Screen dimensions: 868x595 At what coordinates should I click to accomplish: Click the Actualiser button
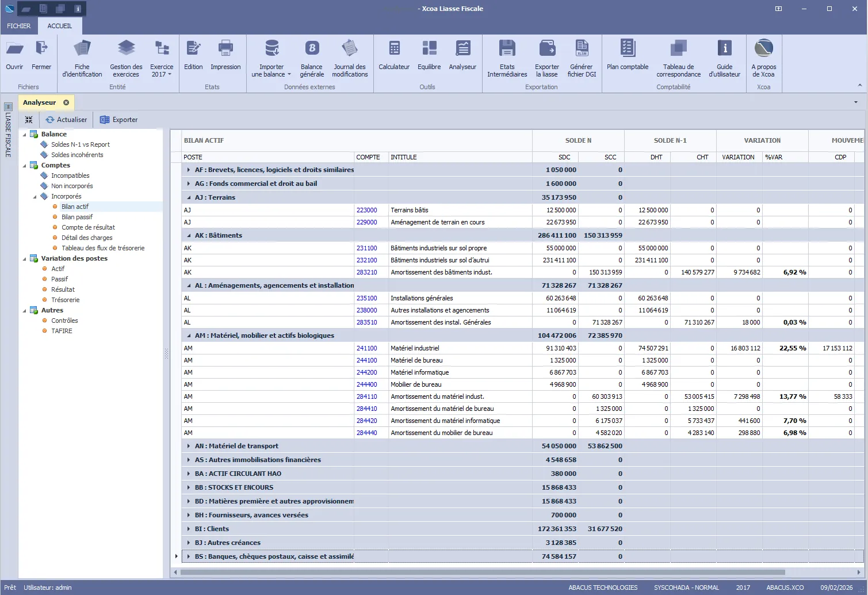(x=66, y=119)
